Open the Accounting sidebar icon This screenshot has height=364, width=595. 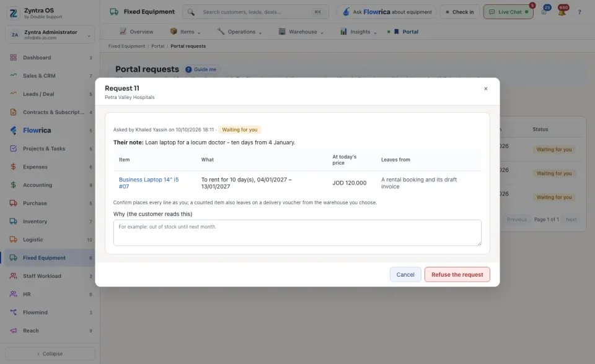[13, 184]
